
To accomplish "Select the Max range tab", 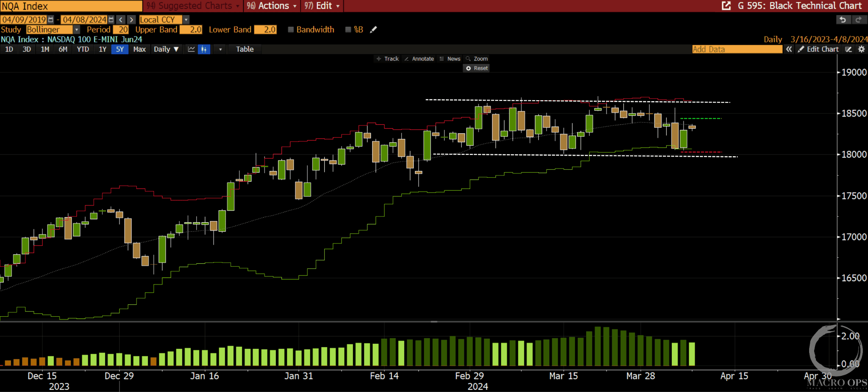I will 139,49.
